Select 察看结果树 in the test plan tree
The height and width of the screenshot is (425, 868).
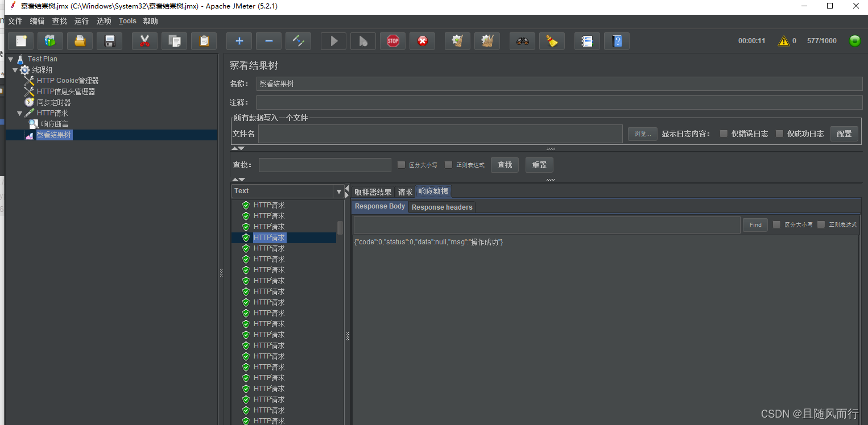(54, 135)
